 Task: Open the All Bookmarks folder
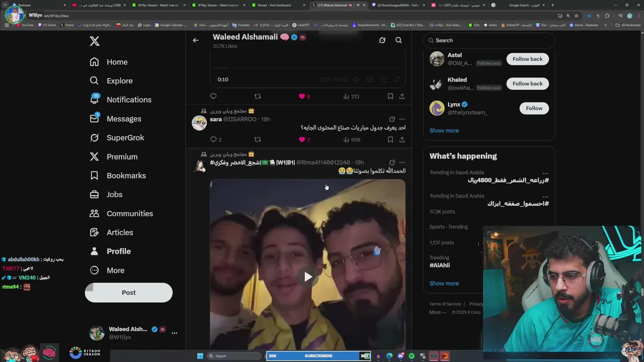click(x=628, y=25)
